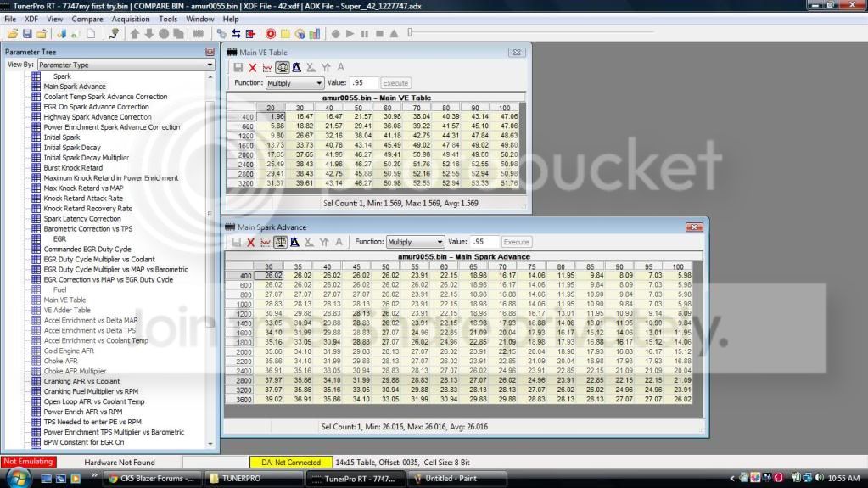Select Commanded EGR Duty Cycle tree item
This screenshot has height=488, width=868.
[x=87, y=250]
